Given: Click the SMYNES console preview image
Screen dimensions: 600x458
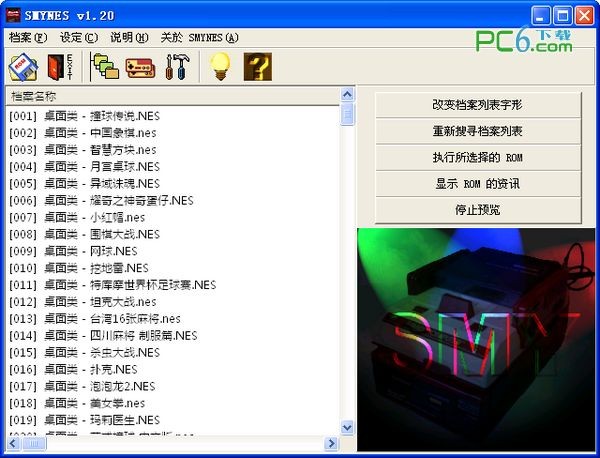Looking at the screenshot, I should click(x=476, y=340).
